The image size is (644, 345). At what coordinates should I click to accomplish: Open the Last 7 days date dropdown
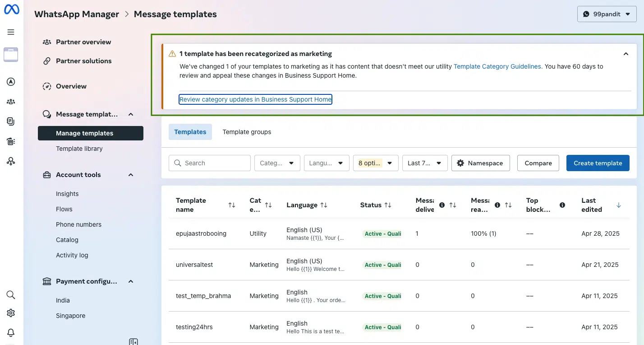click(425, 163)
